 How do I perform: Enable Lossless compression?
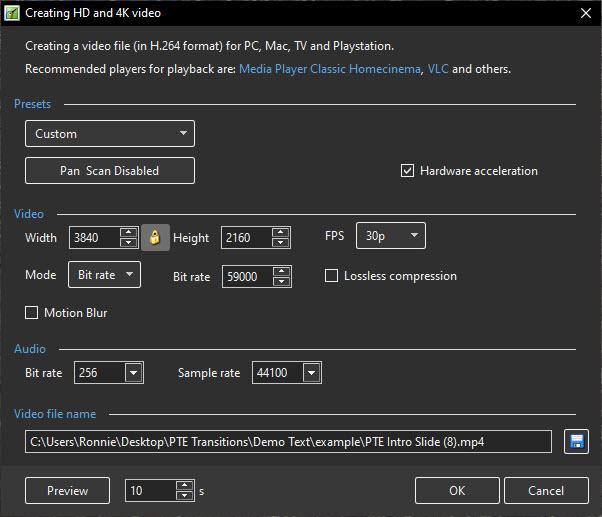(332, 276)
